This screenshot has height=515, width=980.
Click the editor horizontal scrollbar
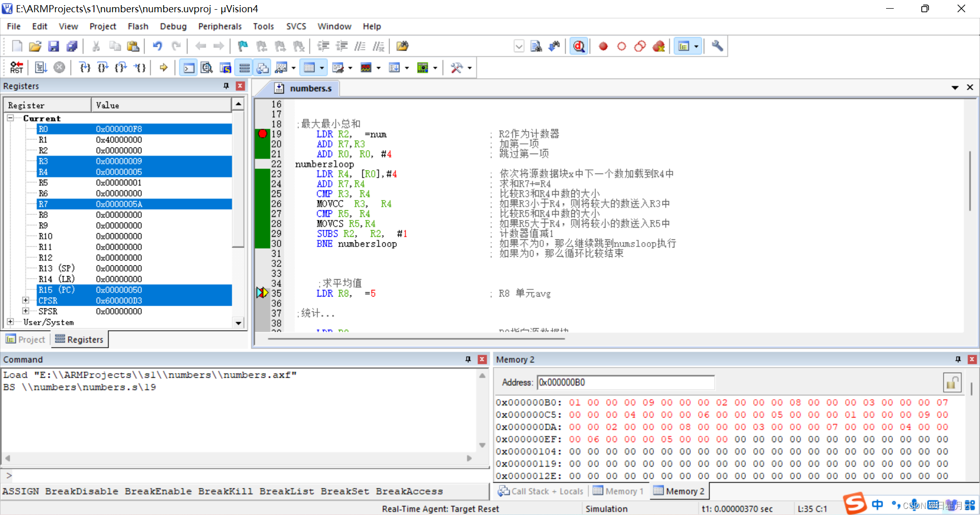point(416,338)
